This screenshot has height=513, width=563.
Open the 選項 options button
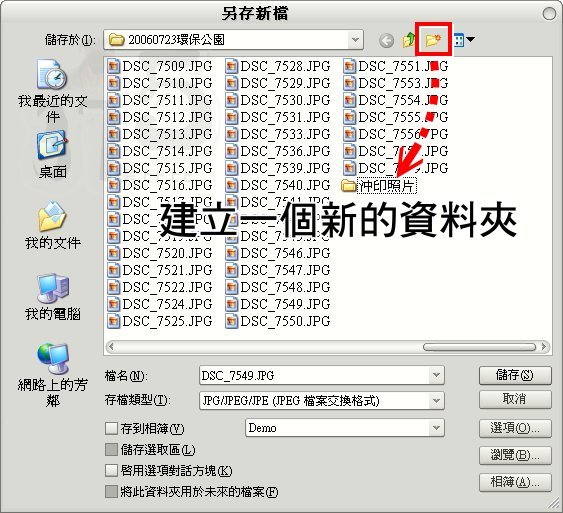pyautogui.click(x=515, y=428)
